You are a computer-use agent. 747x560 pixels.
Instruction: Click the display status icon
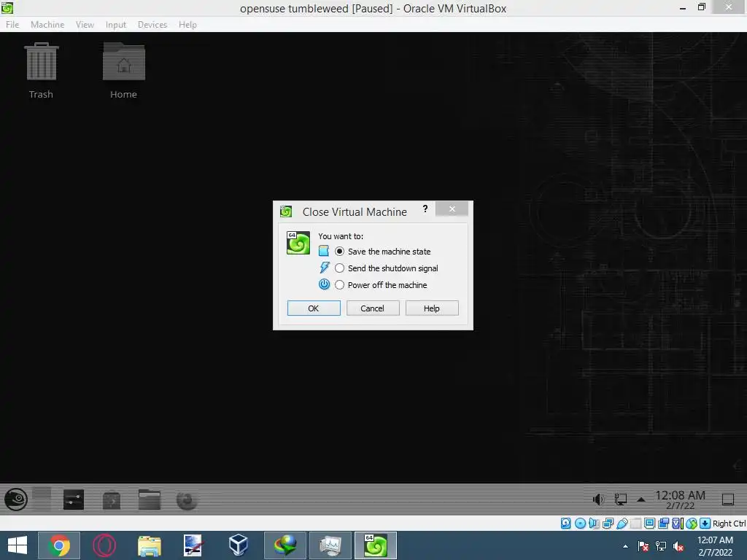[x=649, y=524]
